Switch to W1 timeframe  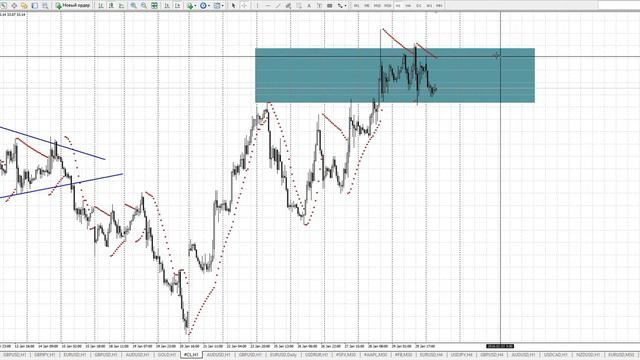click(x=429, y=6)
